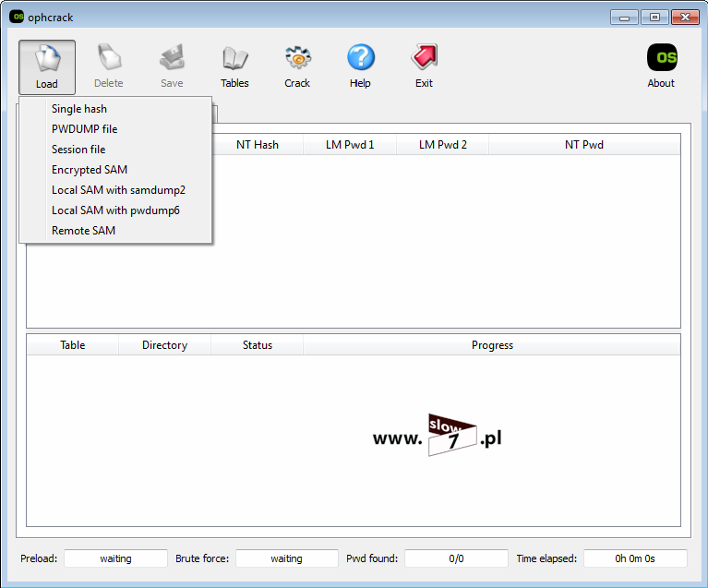The height and width of the screenshot is (588, 708).
Task: Pick Local SAM with samdump2
Action: coord(115,190)
